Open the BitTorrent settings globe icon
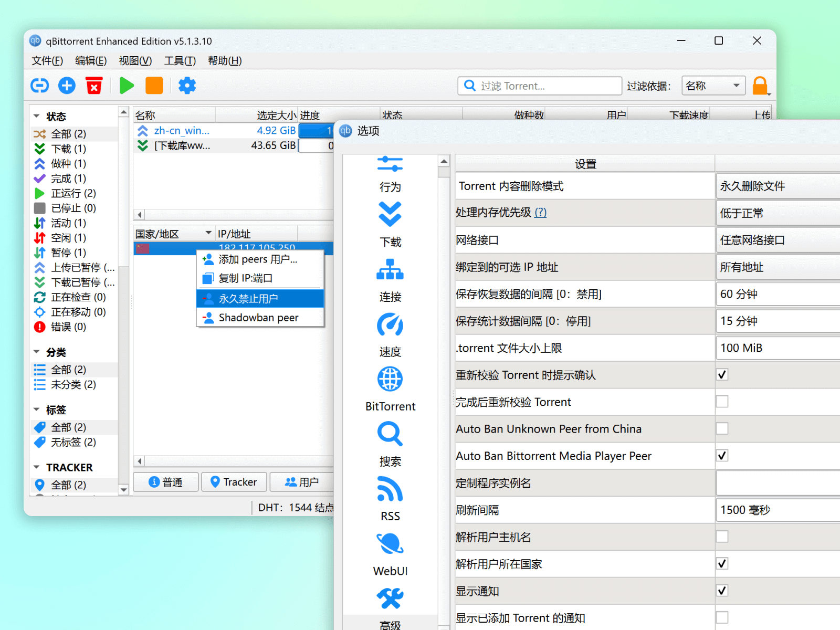 (390, 380)
